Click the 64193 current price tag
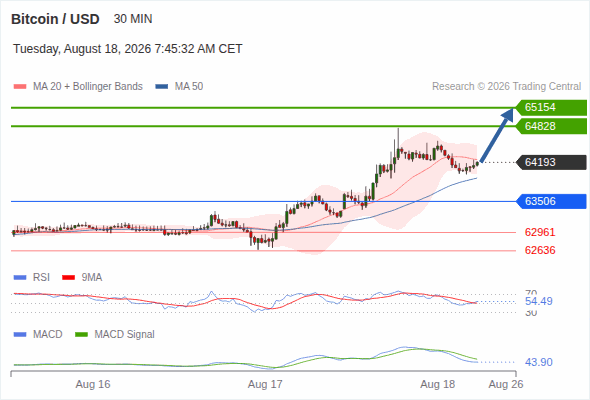The image size is (590, 400). pos(551,162)
